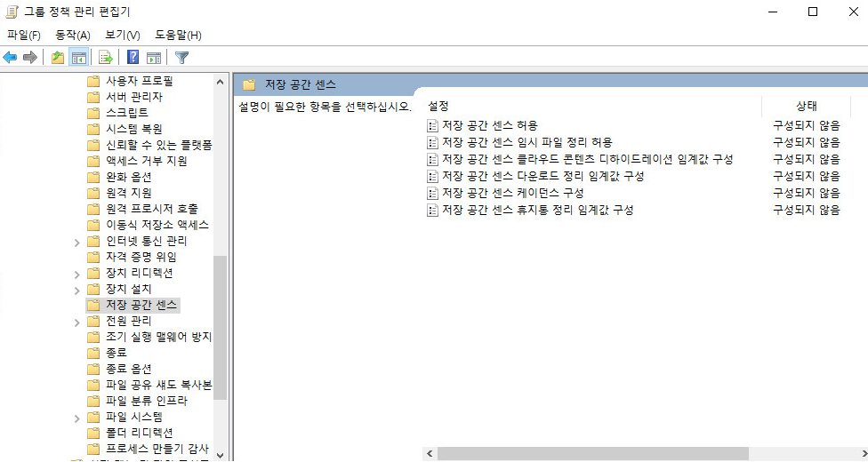The height and width of the screenshot is (462, 868).
Task: Expand the 장치 리디렉션 tree node
Action: point(77,274)
